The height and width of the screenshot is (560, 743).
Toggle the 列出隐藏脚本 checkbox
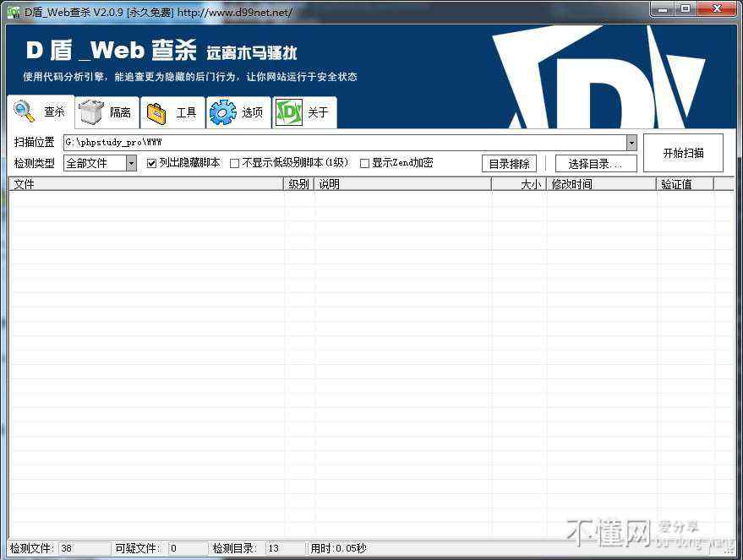point(151,163)
